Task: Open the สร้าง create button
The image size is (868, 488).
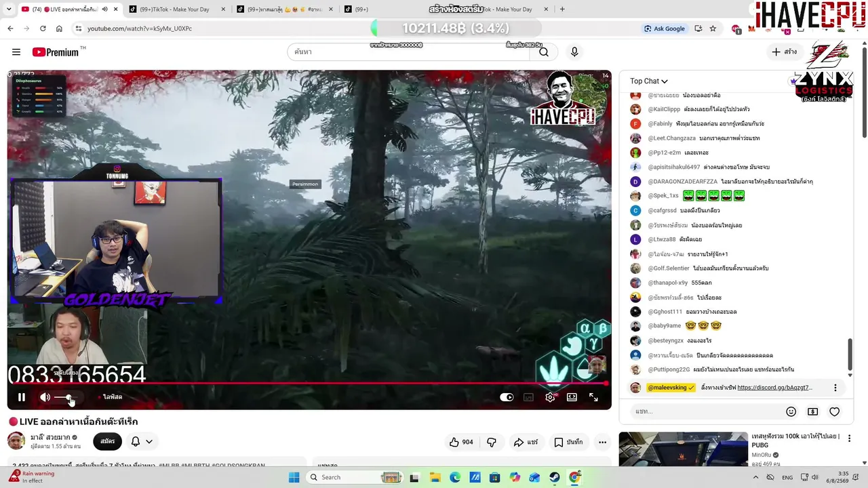Action: coord(784,52)
